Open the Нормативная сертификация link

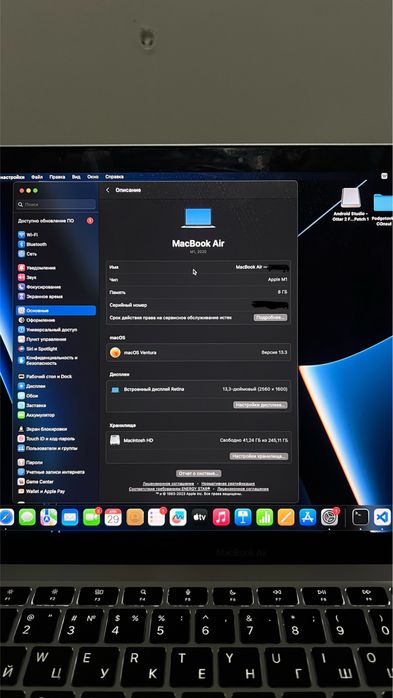tap(228, 483)
